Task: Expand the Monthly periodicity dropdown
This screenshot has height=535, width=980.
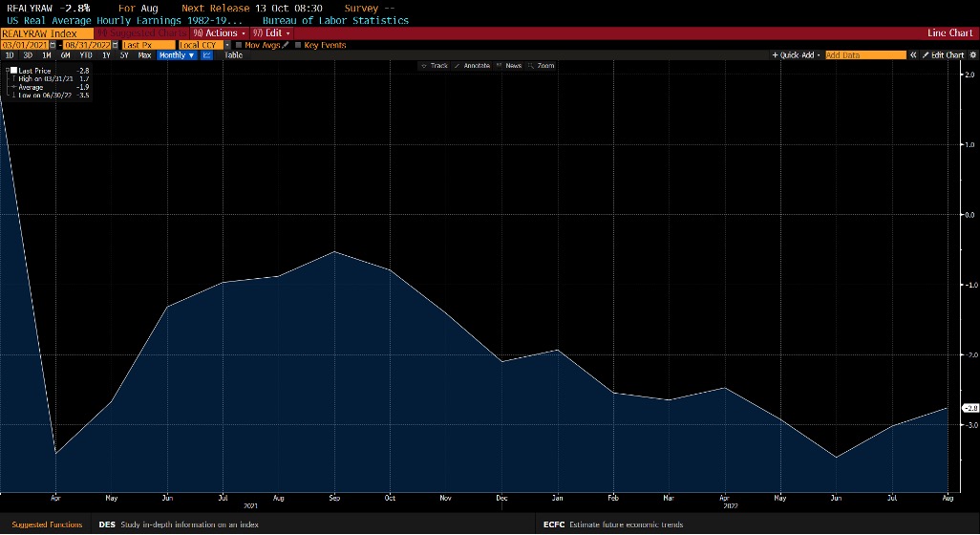Action: tap(177, 55)
